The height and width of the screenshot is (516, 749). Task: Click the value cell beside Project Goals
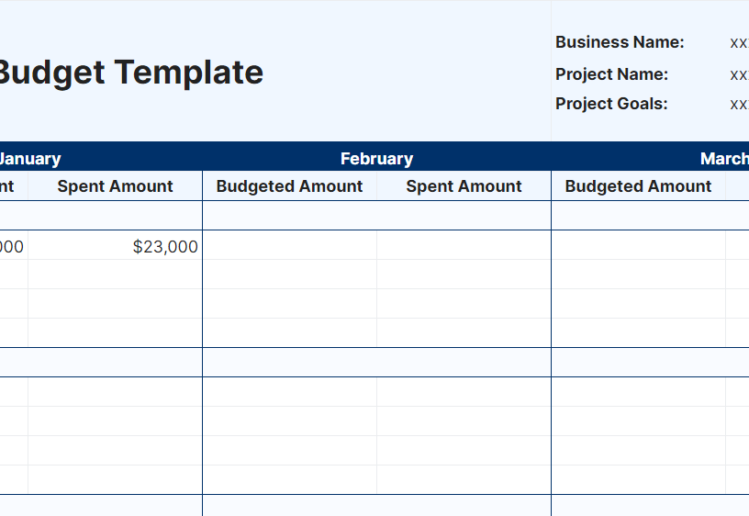[739, 104]
